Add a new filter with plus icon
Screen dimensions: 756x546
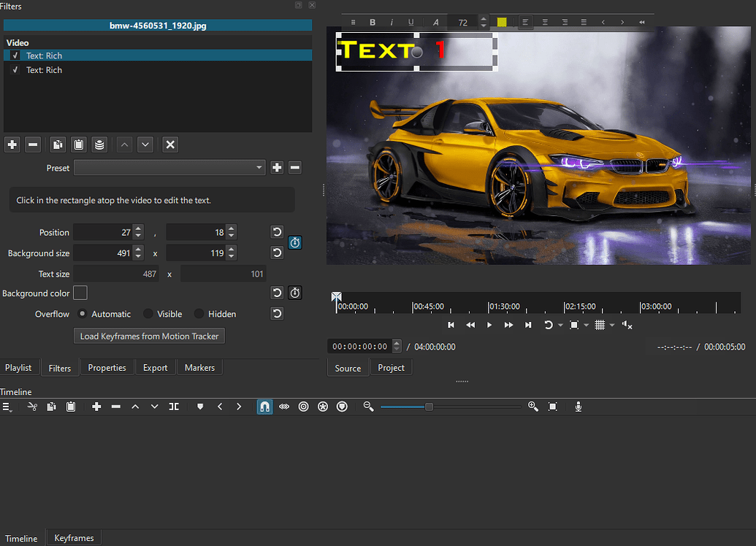(12, 145)
